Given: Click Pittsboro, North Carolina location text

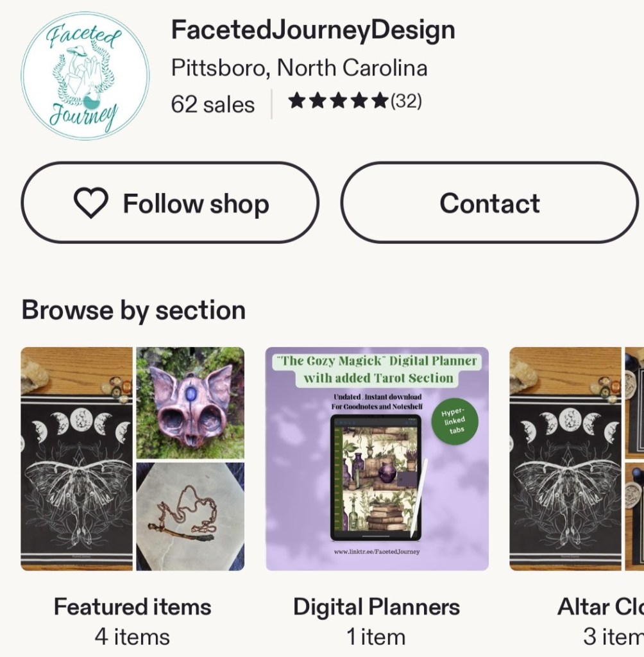Looking at the screenshot, I should click(299, 68).
